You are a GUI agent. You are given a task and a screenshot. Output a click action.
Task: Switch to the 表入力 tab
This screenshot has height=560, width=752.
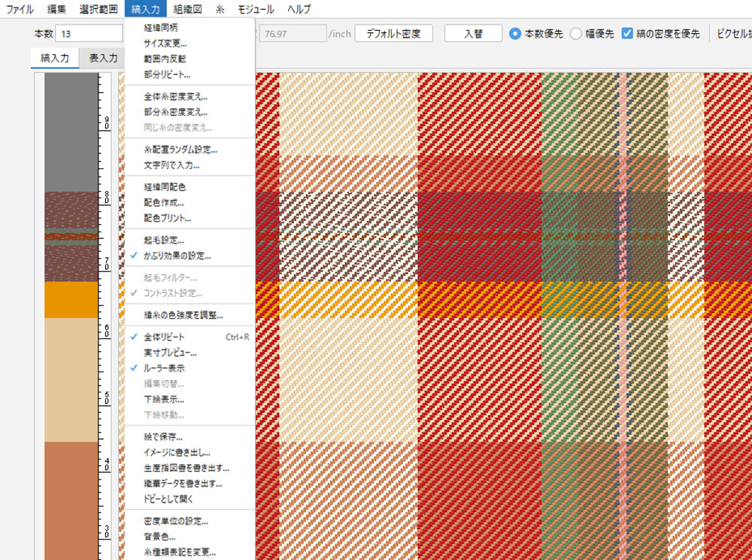point(103,58)
